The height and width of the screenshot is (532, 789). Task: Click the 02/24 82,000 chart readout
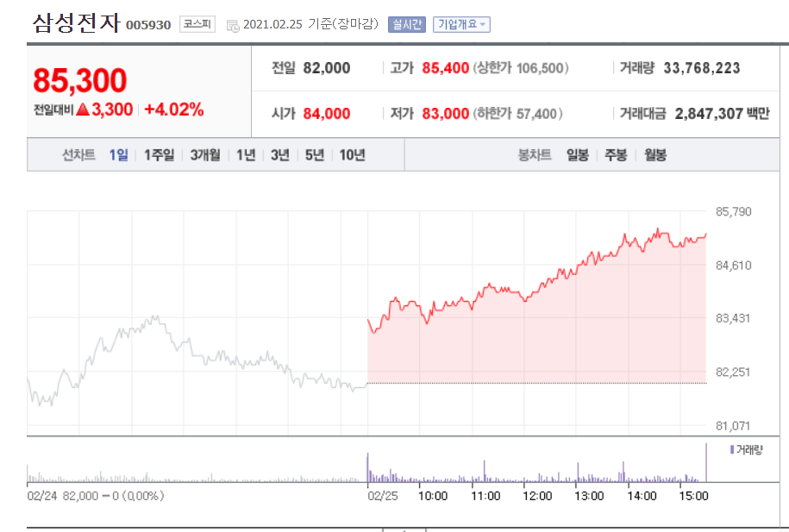click(96, 496)
